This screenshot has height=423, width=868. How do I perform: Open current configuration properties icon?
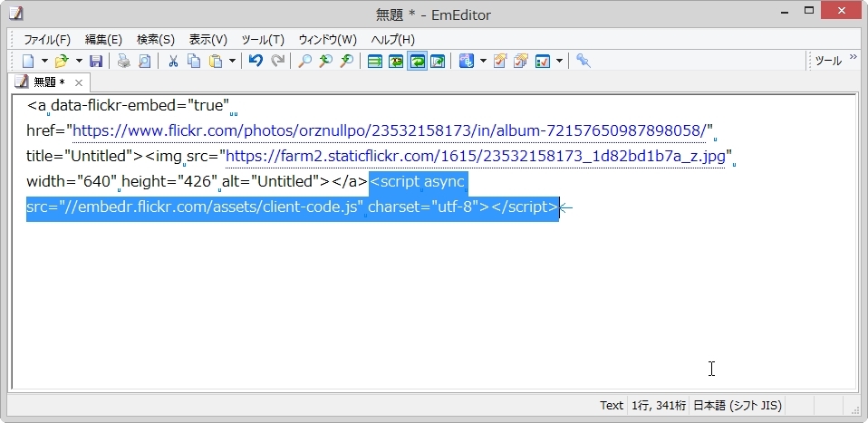500,61
